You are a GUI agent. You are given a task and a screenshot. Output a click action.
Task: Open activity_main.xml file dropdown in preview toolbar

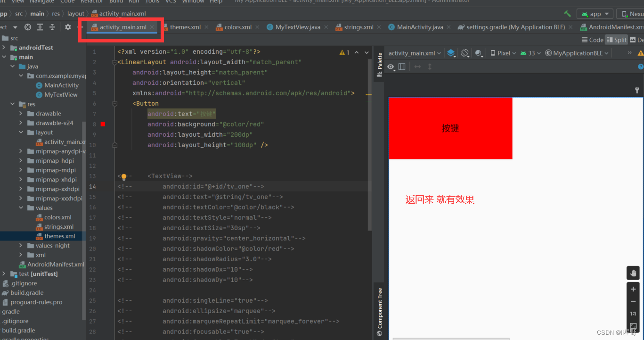(x=415, y=53)
